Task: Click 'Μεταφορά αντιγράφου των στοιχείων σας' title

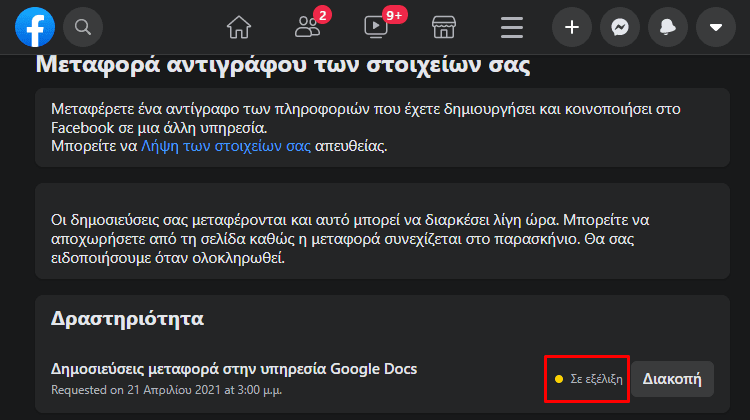Action: [x=283, y=65]
